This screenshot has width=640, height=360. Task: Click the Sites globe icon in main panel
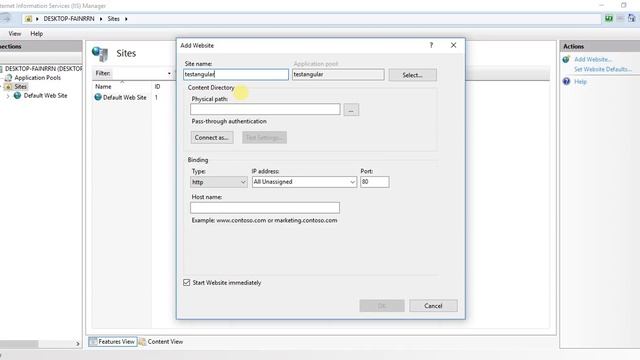[x=100, y=53]
